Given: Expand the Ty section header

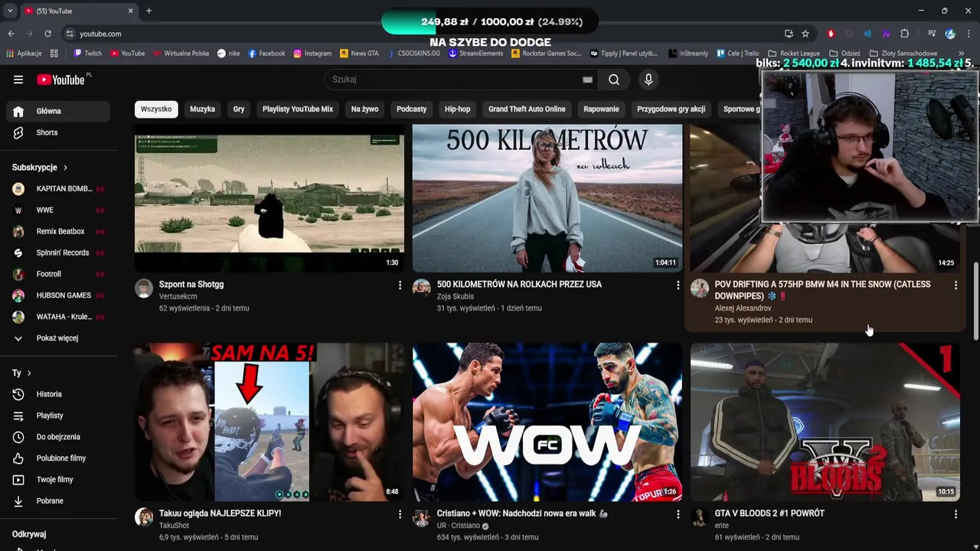Looking at the screenshot, I should (21, 373).
